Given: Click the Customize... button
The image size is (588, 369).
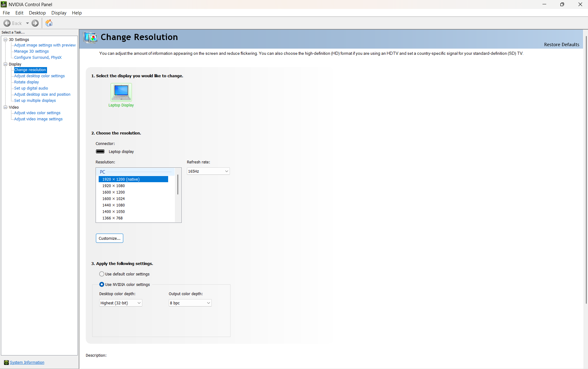Looking at the screenshot, I should (109, 238).
